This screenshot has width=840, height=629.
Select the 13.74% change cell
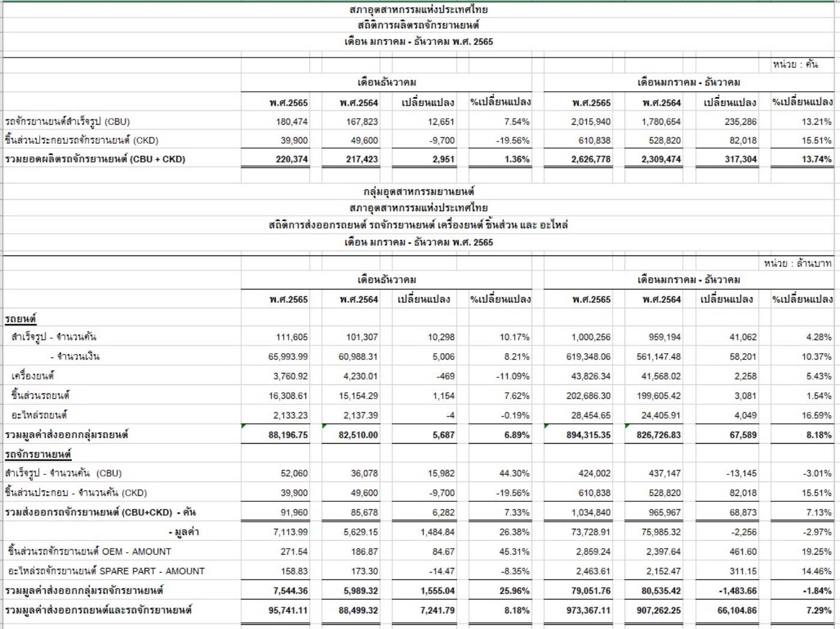tap(817, 159)
